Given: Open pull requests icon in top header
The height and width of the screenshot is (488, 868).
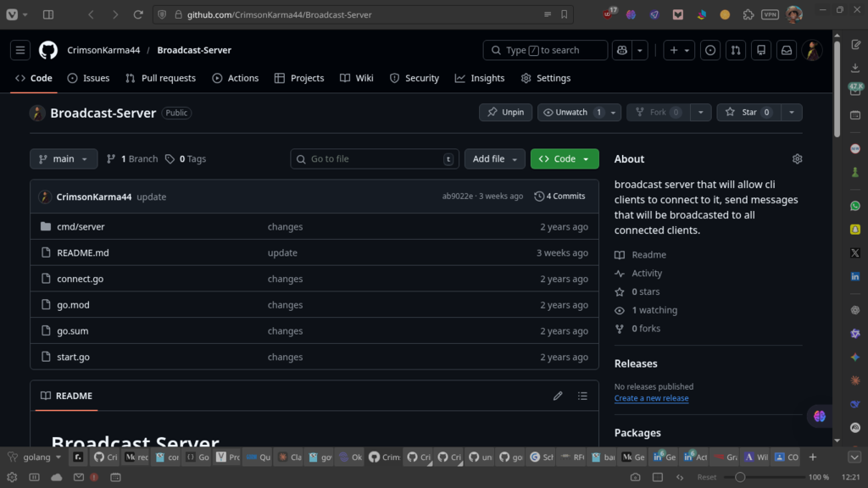Looking at the screenshot, I should click(736, 50).
